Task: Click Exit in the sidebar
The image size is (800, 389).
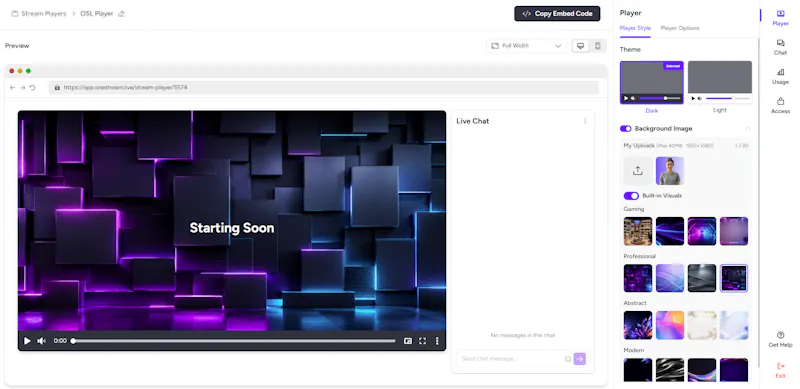Action: point(780,370)
